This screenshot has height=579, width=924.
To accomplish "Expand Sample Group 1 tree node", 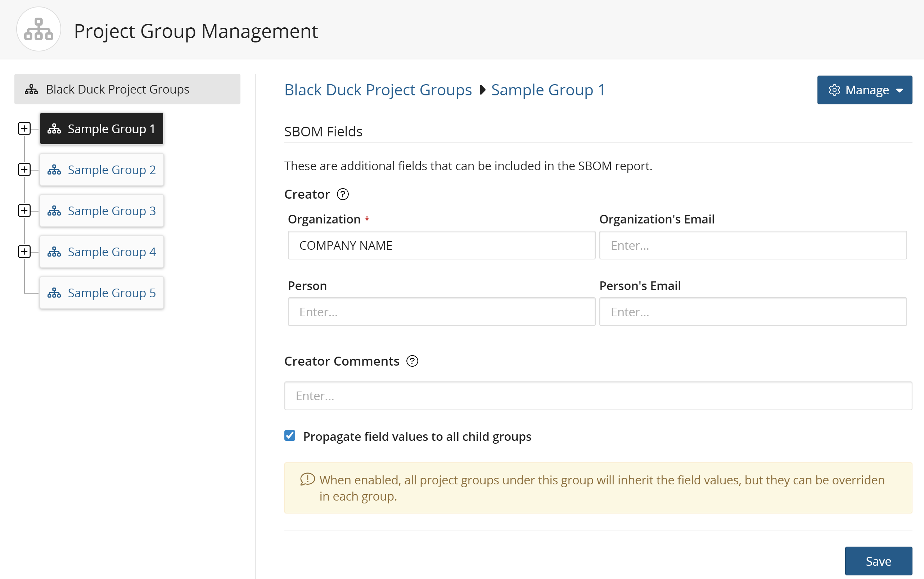I will pyautogui.click(x=24, y=129).
